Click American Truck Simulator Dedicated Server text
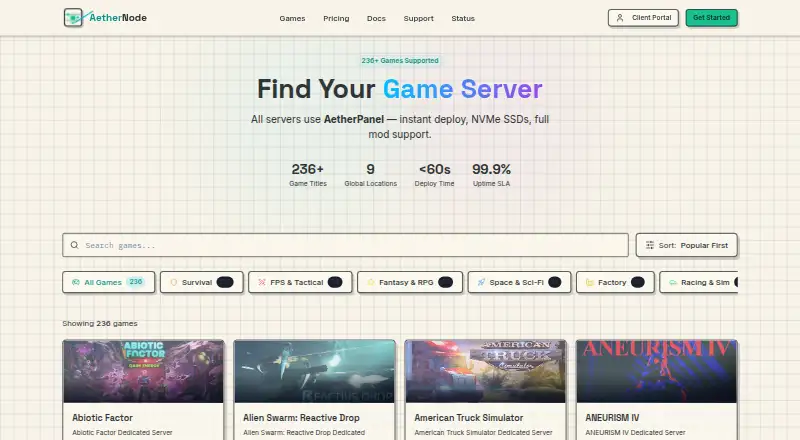The height and width of the screenshot is (440, 800). (x=483, y=432)
